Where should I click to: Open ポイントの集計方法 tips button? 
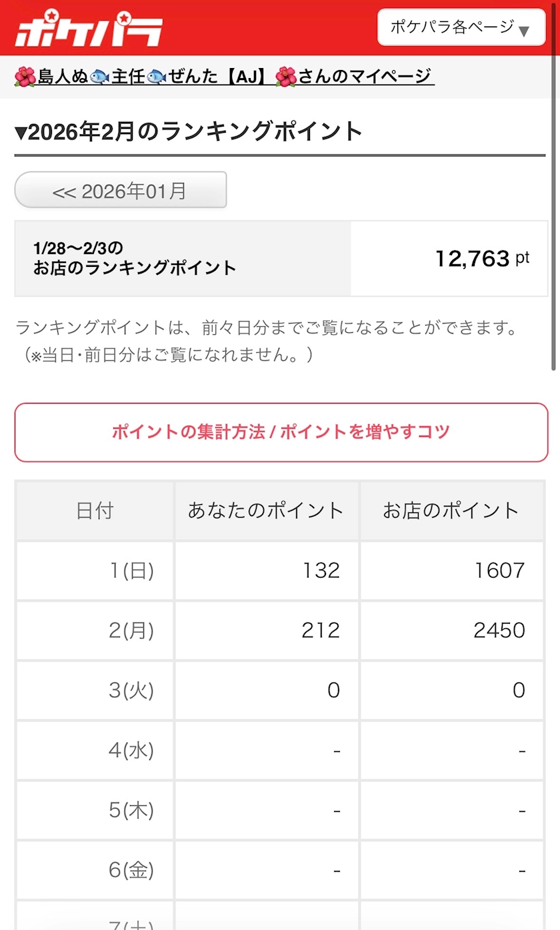click(281, 432)
